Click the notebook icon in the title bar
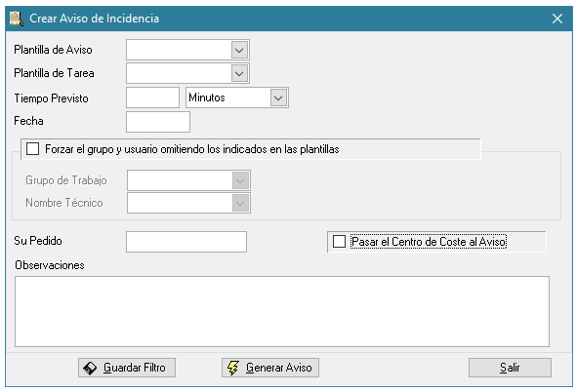Screen dimensions: 577x392 click(x=17, y=19)
